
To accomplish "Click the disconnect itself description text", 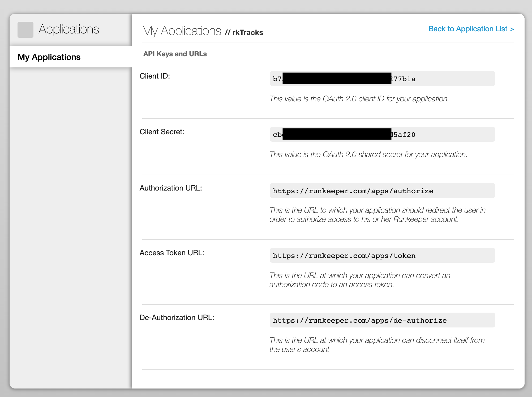I will (377, 345).
